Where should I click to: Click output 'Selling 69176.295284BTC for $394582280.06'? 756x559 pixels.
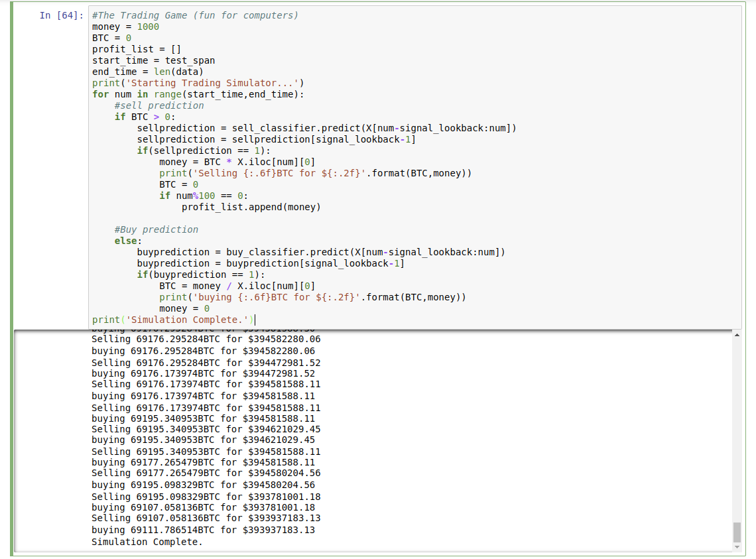pos(206,339)
